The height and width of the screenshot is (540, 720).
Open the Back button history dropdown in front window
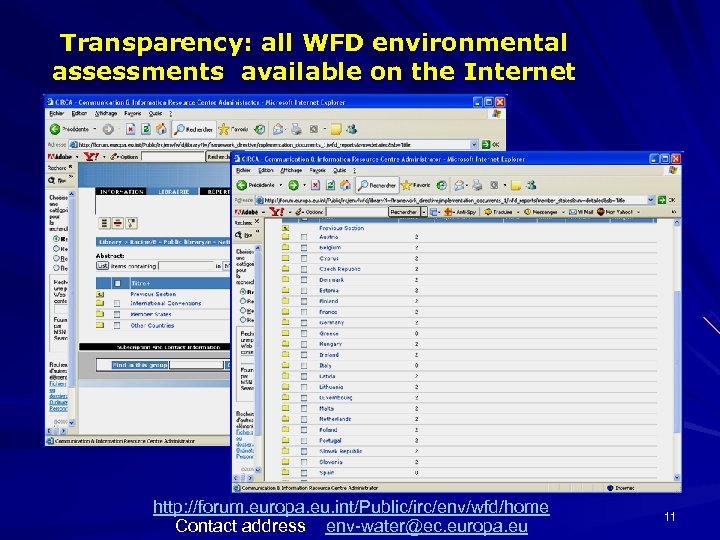pyautogui.click(x=281, y=185)
